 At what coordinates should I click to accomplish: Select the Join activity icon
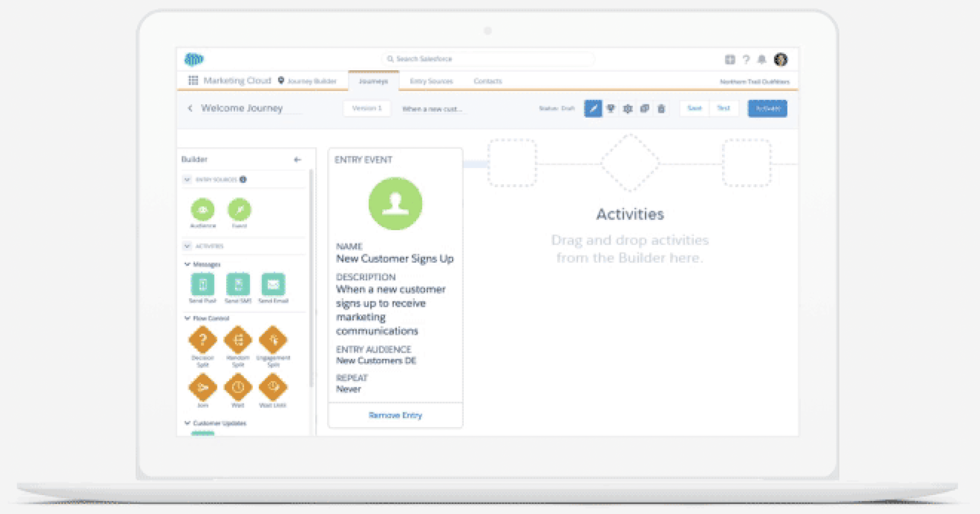tap(203, 387)
